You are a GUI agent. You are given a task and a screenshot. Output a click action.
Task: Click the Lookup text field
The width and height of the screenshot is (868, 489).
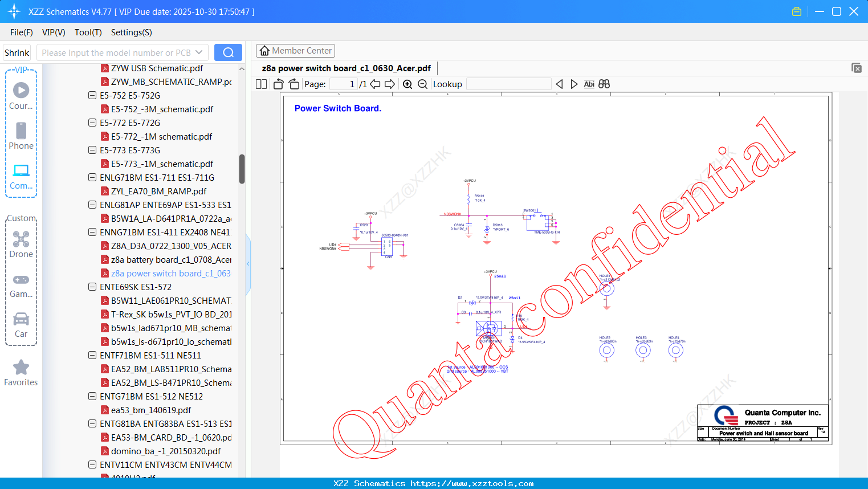[509, 84]
